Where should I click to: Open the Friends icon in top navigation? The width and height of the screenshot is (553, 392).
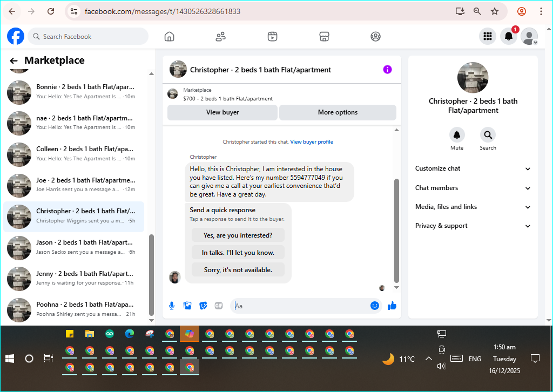(x=221, y=36)
